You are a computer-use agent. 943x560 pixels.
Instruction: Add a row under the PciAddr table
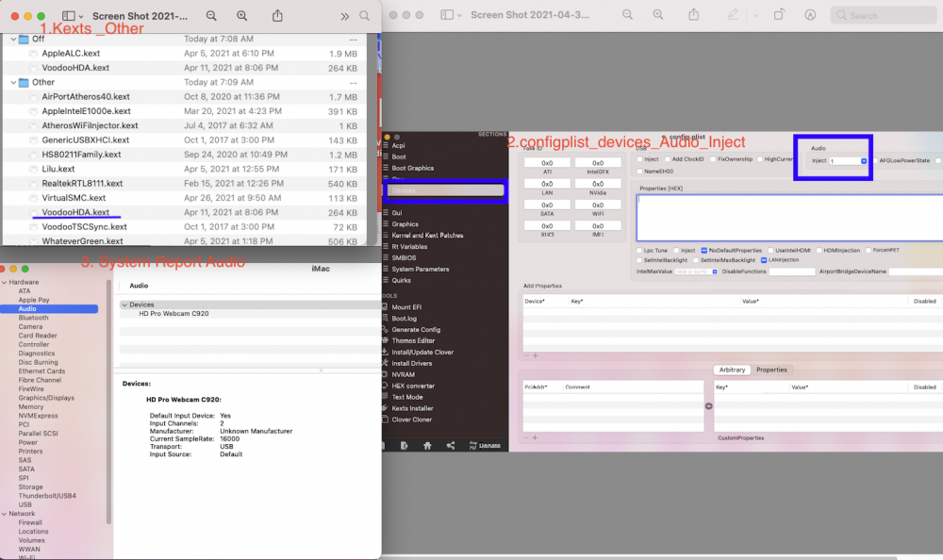(535, 437)
